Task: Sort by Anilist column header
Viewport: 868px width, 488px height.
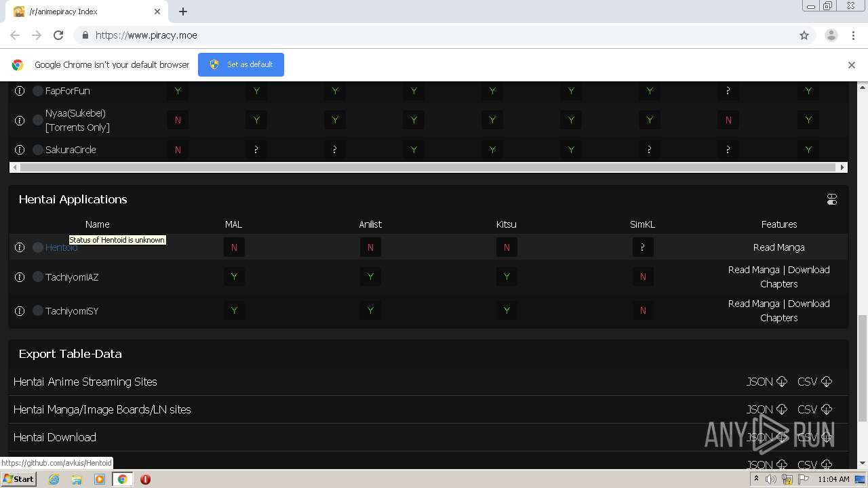Action: click(370, 224)
